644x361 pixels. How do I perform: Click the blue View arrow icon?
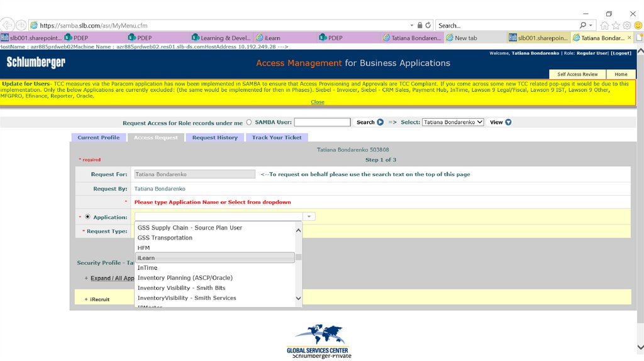(508, 122)
